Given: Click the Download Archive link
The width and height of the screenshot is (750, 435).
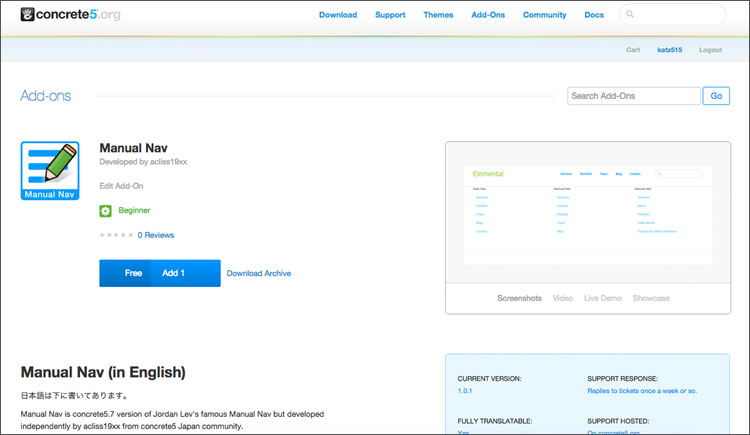Looking at the screenshot, I should (x=258, y=273).
